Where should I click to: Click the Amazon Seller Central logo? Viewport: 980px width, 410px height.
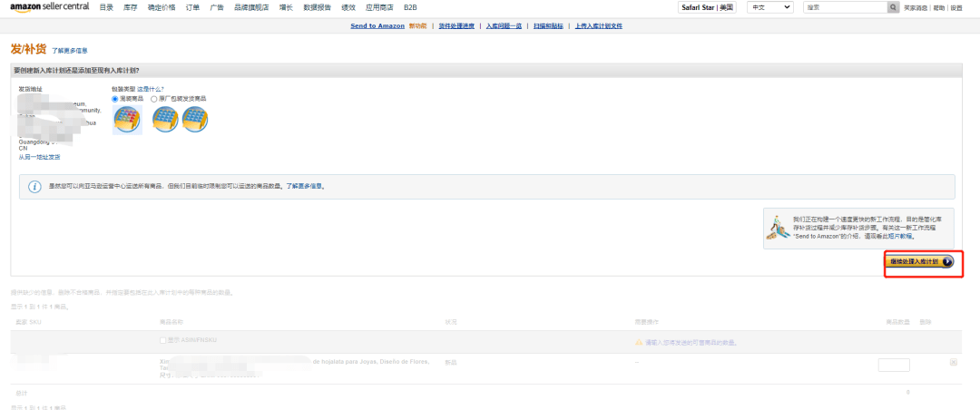(49, 7)
